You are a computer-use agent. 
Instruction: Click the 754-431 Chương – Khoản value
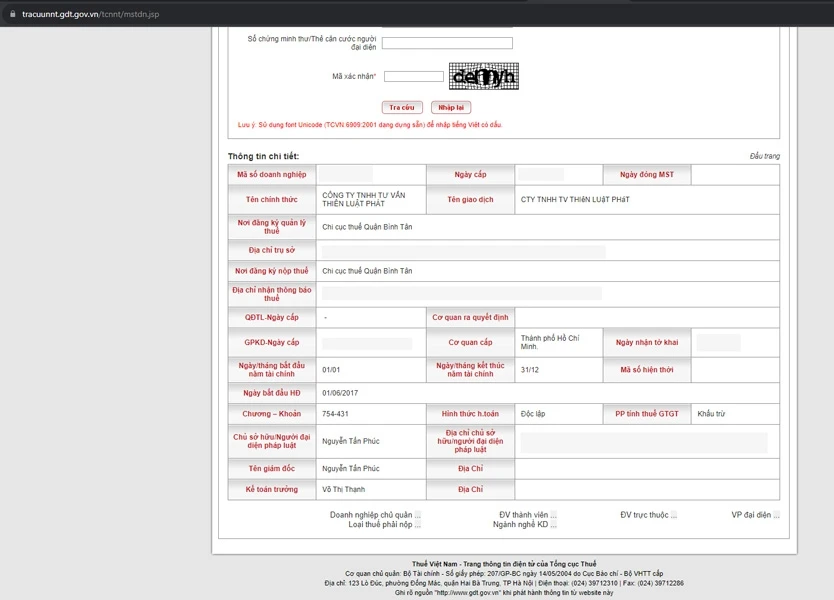(x=335, y=414)
